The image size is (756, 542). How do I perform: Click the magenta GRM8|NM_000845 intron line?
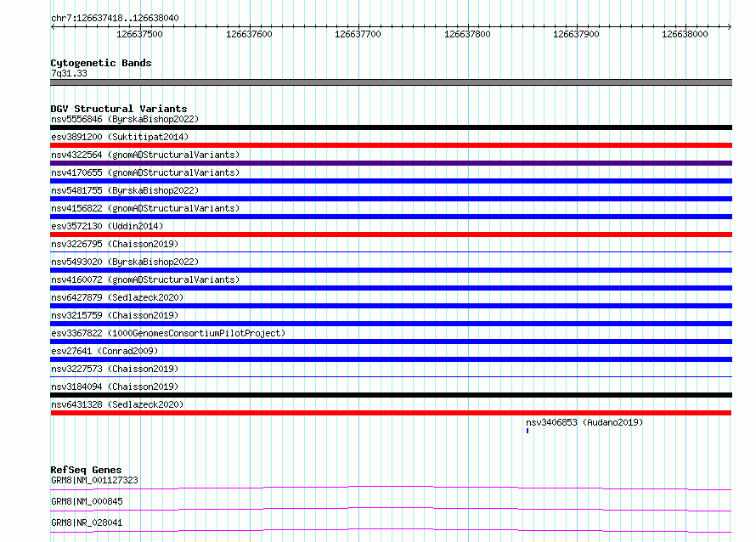pyautogui.click(x=391, y=509)
